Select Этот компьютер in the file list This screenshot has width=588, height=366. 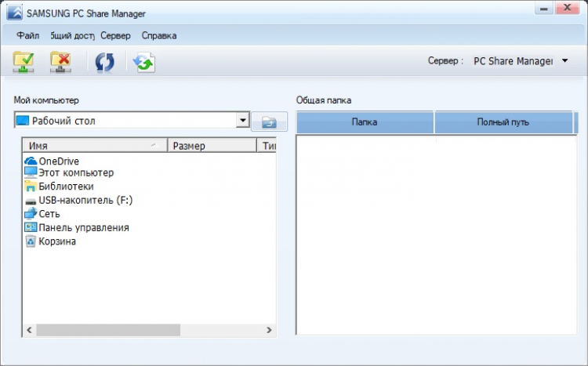click(75, 172)
